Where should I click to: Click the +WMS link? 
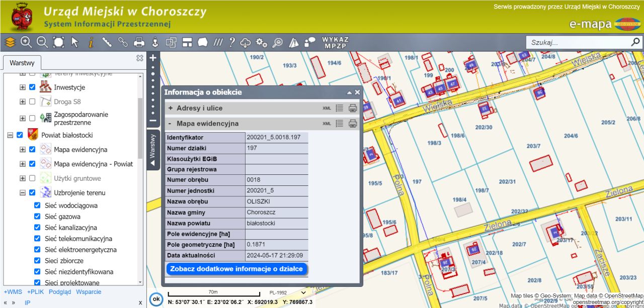[x=13, y=292]
